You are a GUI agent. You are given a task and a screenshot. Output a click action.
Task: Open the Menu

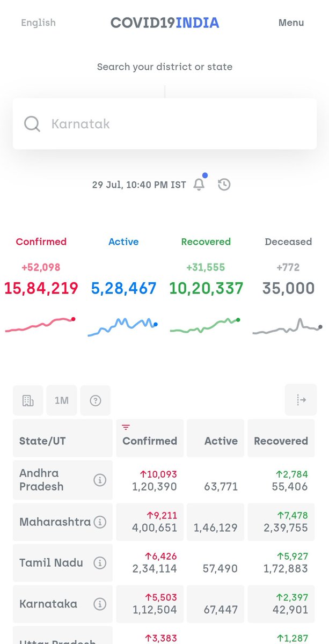[291, 23]
